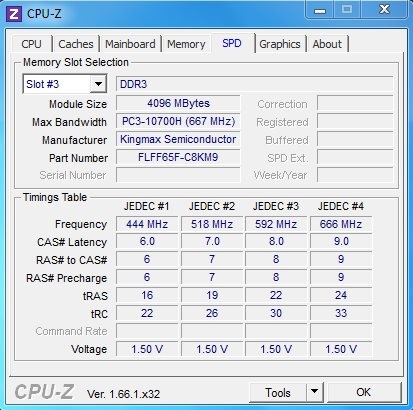Open the Graphics tab
Screen dimensions: 413x410
280,44
